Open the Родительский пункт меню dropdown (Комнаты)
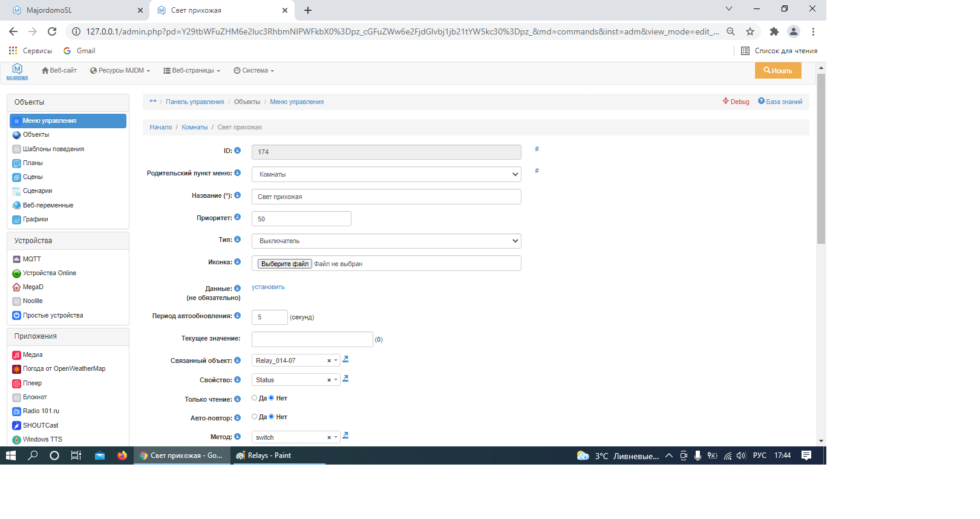The height and width of the screenshot is (519, 980). pos(387,174)
